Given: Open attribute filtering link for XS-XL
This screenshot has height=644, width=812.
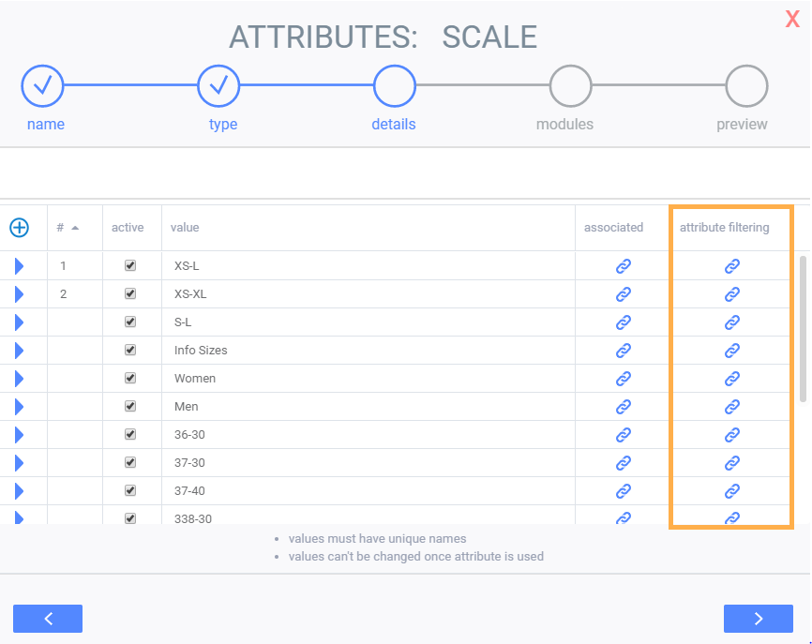Looking at the screenshot, I should pyautogui.click(x=732, y=294).
